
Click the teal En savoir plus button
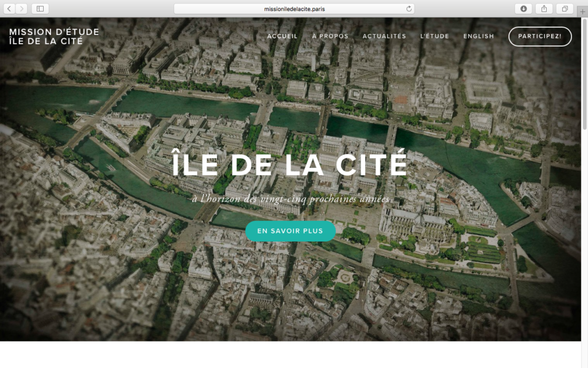coord(290,231)
